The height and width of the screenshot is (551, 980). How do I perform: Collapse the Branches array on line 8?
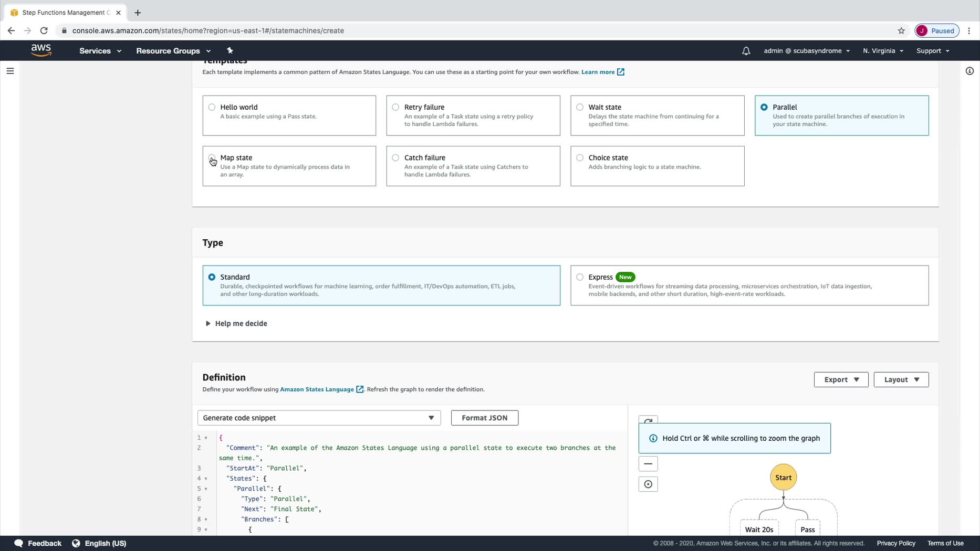point(206,520)
